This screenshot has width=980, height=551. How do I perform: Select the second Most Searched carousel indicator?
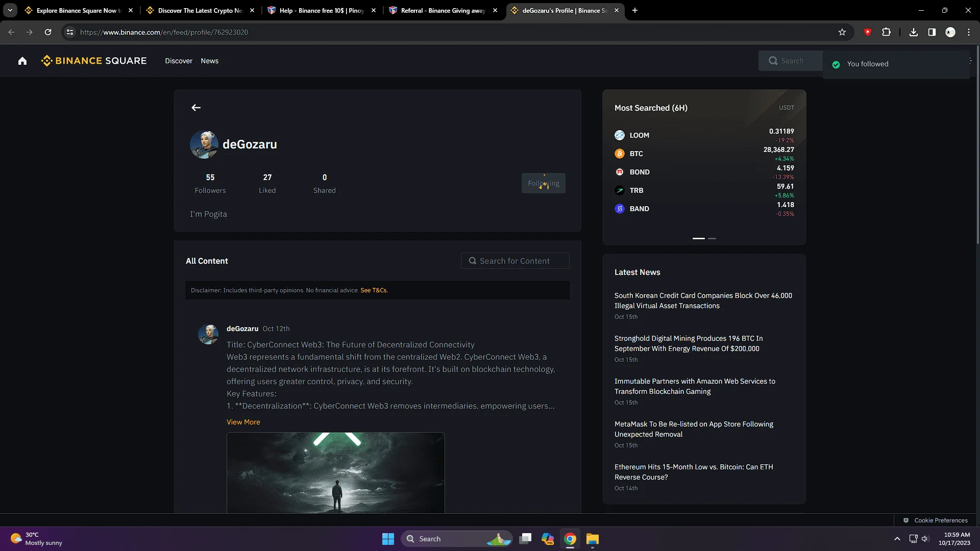click(x=712, y=238)
